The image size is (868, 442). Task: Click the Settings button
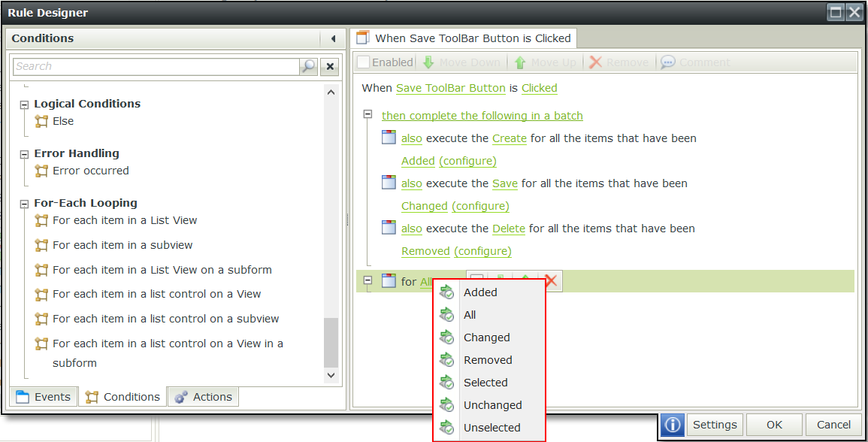coord(715,425)
